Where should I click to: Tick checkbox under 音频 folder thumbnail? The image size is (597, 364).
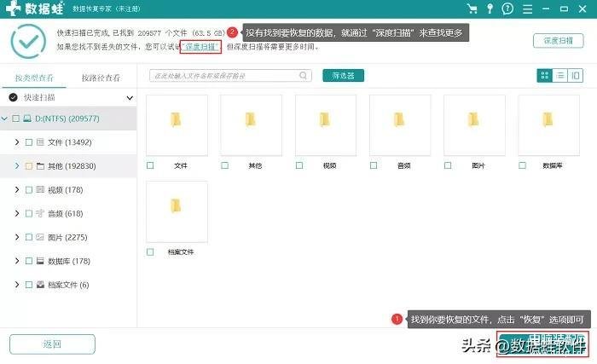tap(374, 165)
